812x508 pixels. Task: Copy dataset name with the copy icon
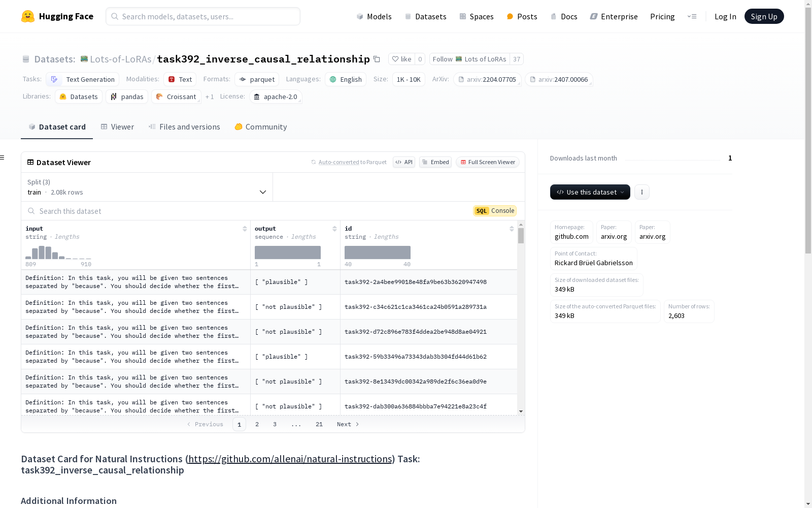pos(377,59)
